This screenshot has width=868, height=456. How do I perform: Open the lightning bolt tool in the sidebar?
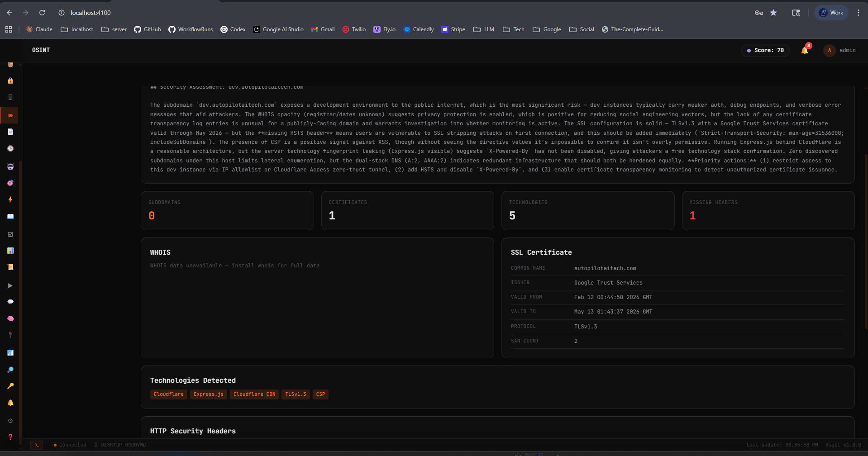click(x=10, y=199)
